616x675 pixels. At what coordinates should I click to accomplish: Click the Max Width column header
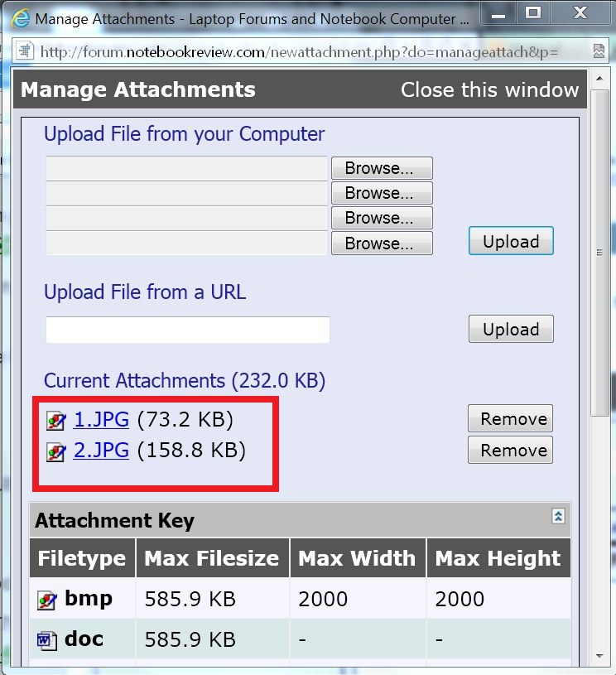(x=356, y=558)
